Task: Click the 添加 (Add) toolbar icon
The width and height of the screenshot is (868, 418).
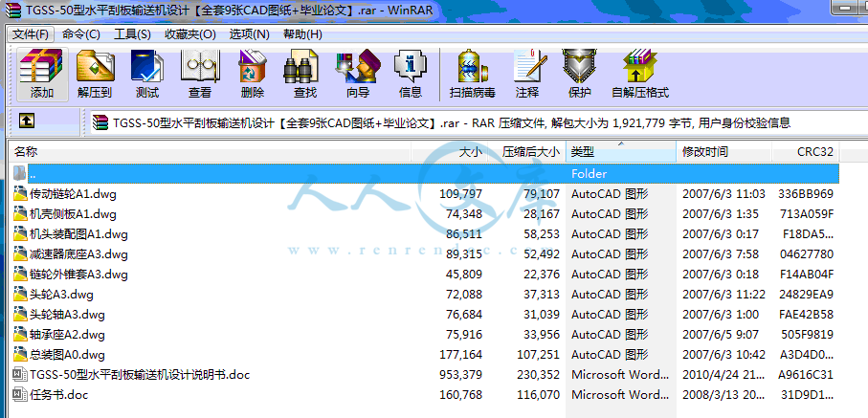Action: click(42, 75)
